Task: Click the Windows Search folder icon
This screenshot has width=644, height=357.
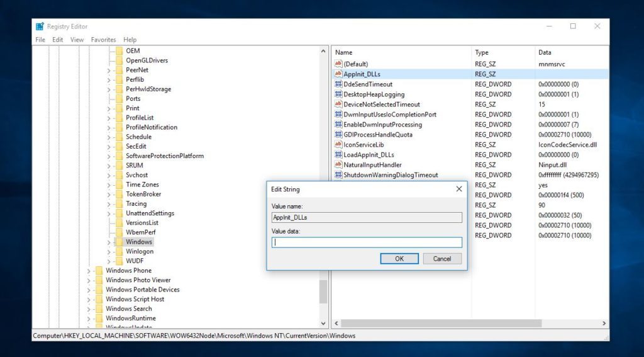Action: [x=99, y=309]
